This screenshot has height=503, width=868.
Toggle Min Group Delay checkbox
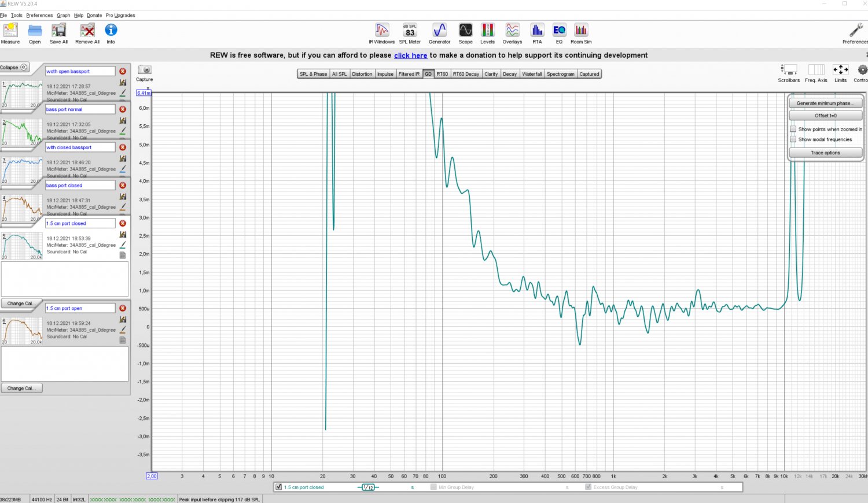click(433, 487)
